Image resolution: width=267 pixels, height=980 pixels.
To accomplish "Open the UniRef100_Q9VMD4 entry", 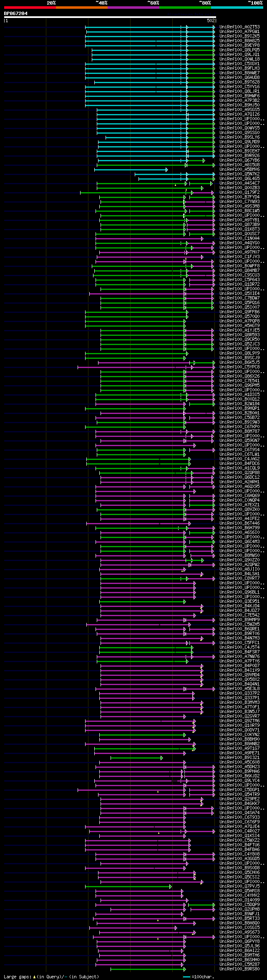I will pos(239,675).
